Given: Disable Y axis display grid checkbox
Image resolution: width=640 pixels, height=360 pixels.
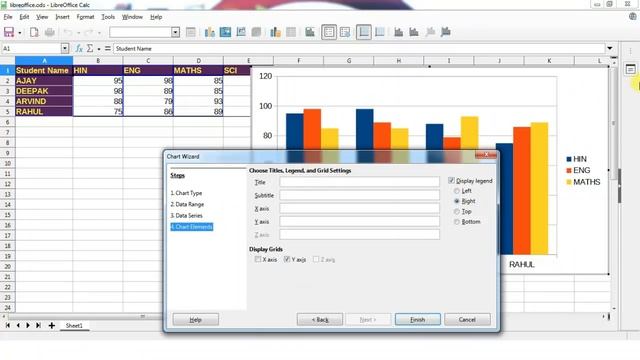Looking at the screenshot, I should point(287,259).
